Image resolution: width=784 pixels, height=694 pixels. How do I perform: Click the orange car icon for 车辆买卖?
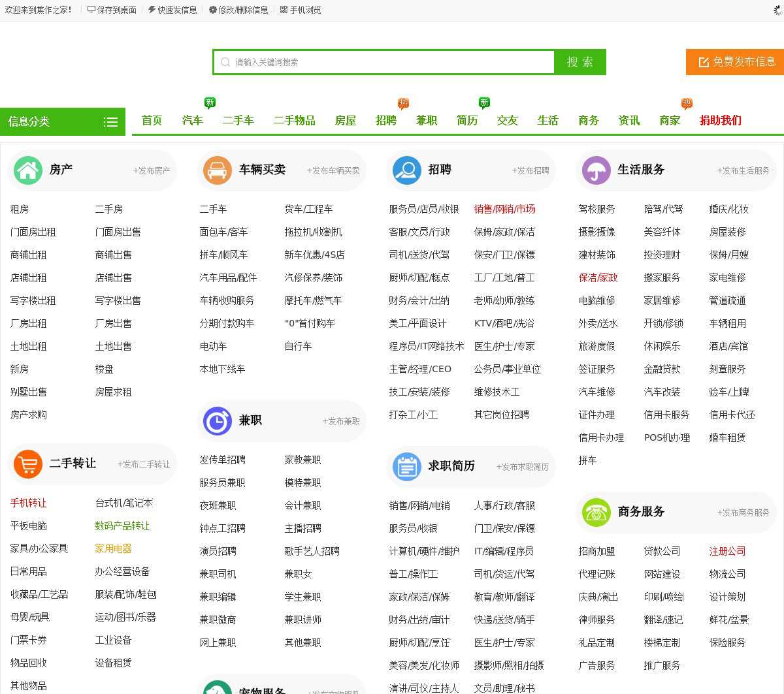218,170
